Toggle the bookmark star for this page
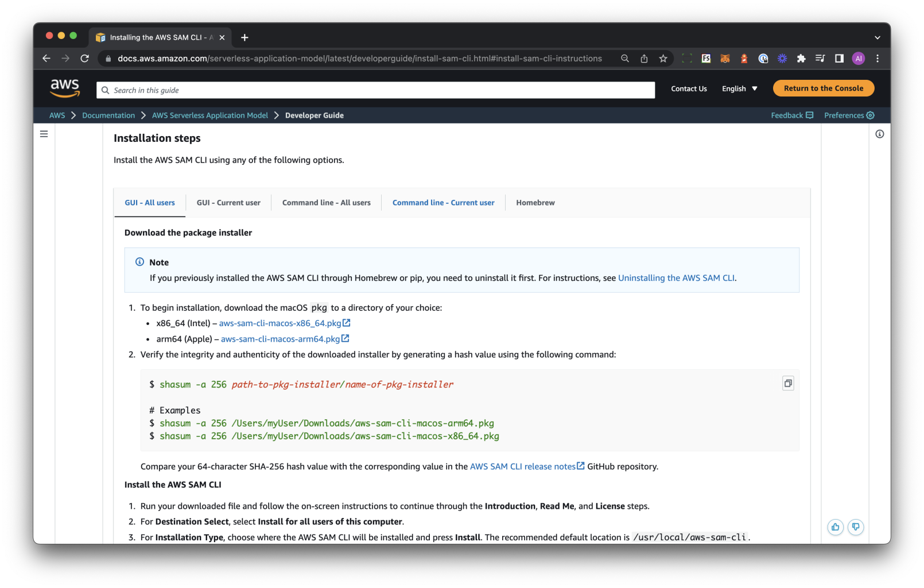Image resolution: width=924 pixels, height=588 pixels. pos(663,58)
